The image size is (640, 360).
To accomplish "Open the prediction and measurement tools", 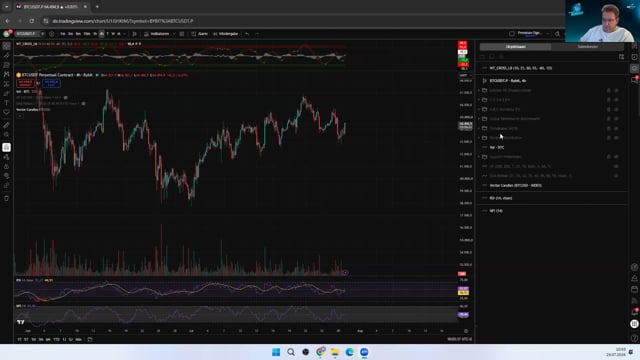I will [7, 84].
